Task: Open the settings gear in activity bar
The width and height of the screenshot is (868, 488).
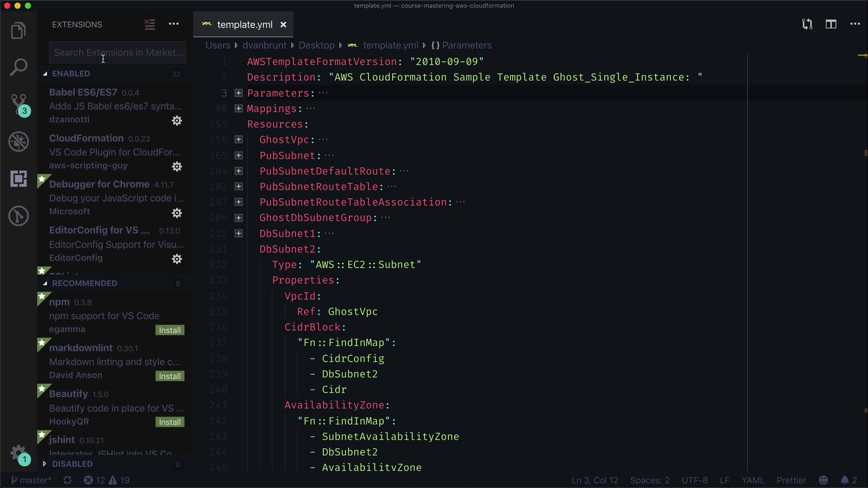Action: pyautogui.click(x=18, y=453)
